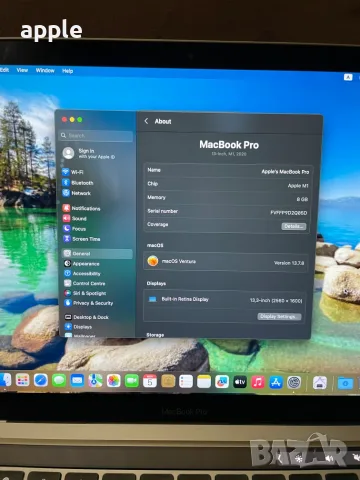Screen dimensions: 360x480
Task: Click the Coverage Details button
Action: (294, 226)
